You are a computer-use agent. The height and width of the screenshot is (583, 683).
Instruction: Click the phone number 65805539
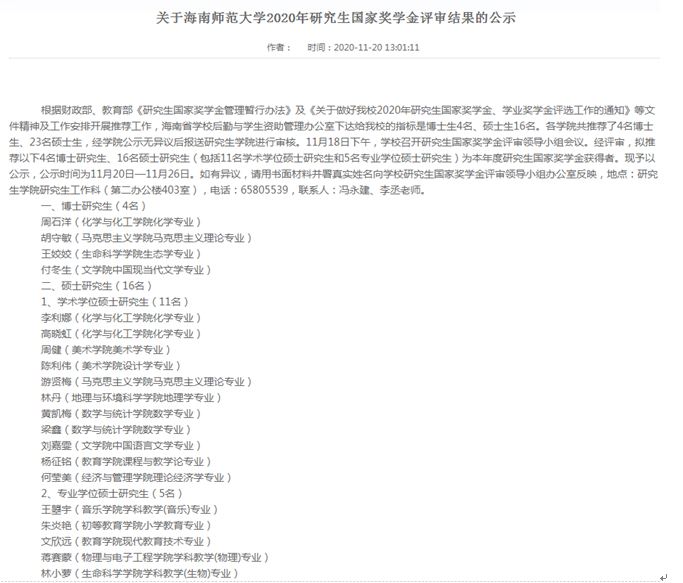(x=264, y=190)
